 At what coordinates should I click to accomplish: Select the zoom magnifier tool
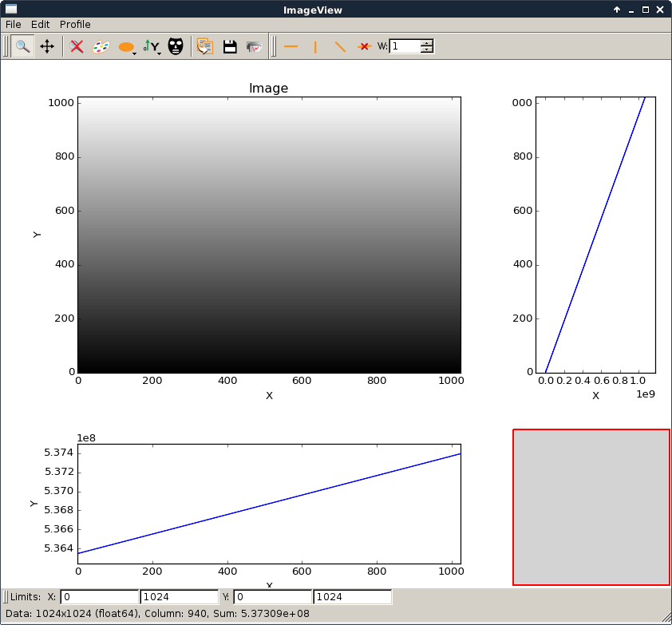(22, 46)
